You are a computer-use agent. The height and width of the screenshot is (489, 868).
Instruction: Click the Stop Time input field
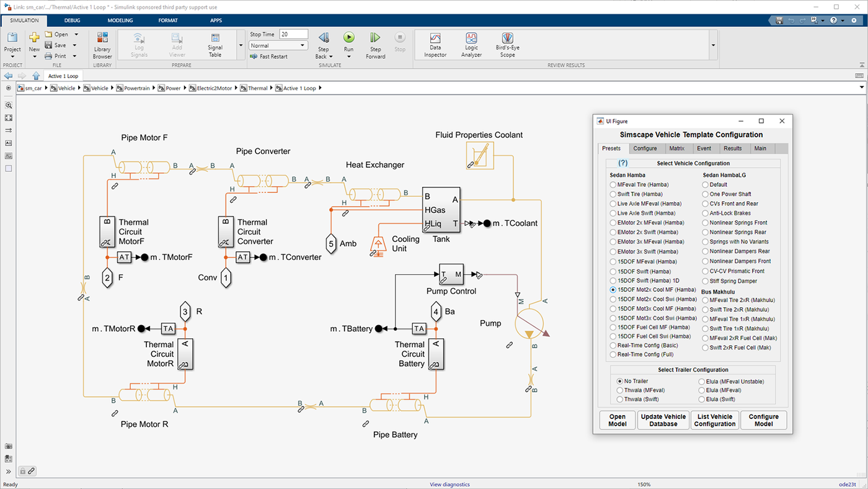pyautogui.click(x=293, y=34)
